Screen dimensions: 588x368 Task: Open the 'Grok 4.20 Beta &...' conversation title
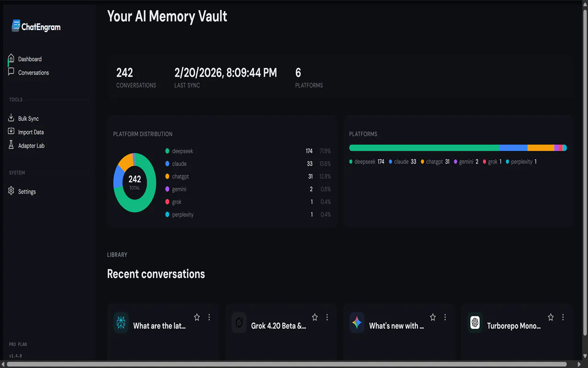pyautogui.click(x=279, y=326)
